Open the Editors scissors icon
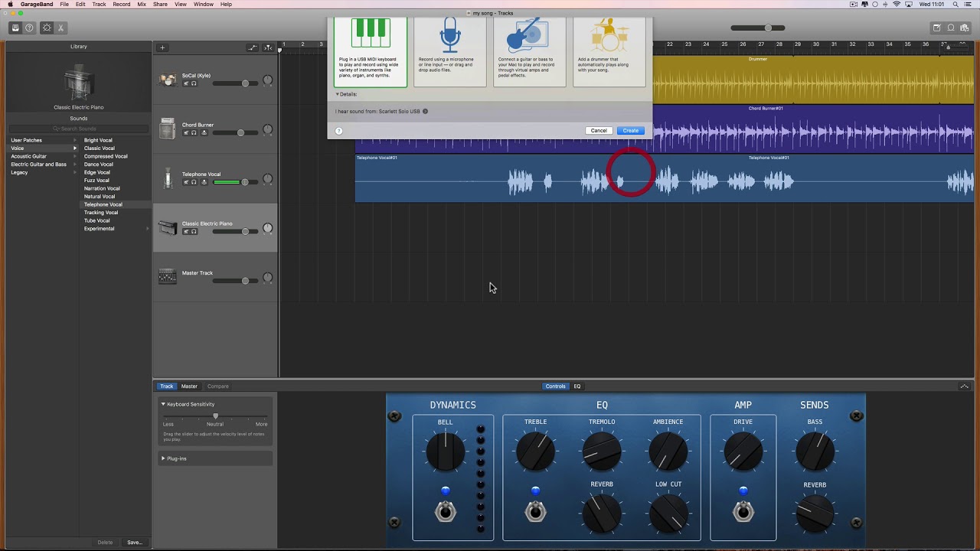This screenshot has height=551, width=980. (60, 28)
